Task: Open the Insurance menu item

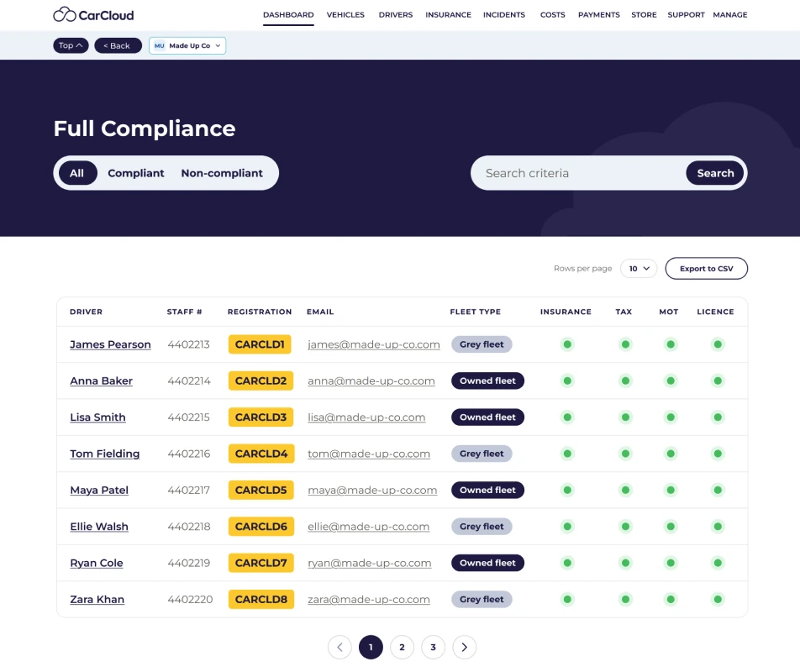Action: (x=448, y=15)
